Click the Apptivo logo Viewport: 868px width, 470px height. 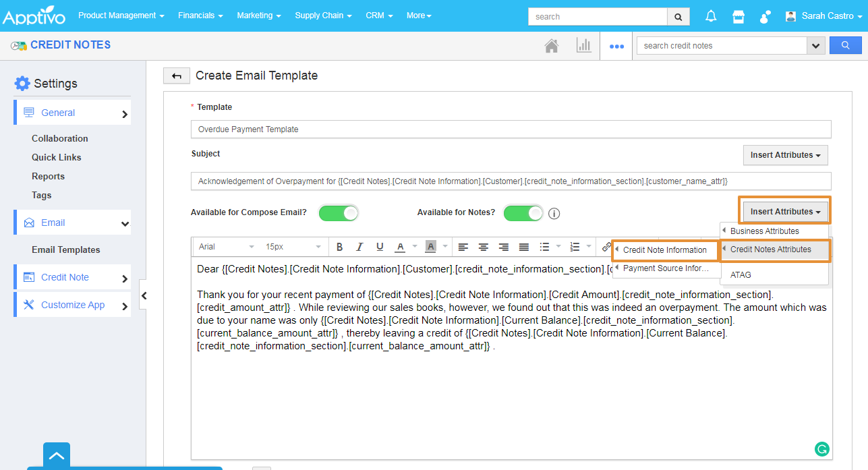coord(35,16)
